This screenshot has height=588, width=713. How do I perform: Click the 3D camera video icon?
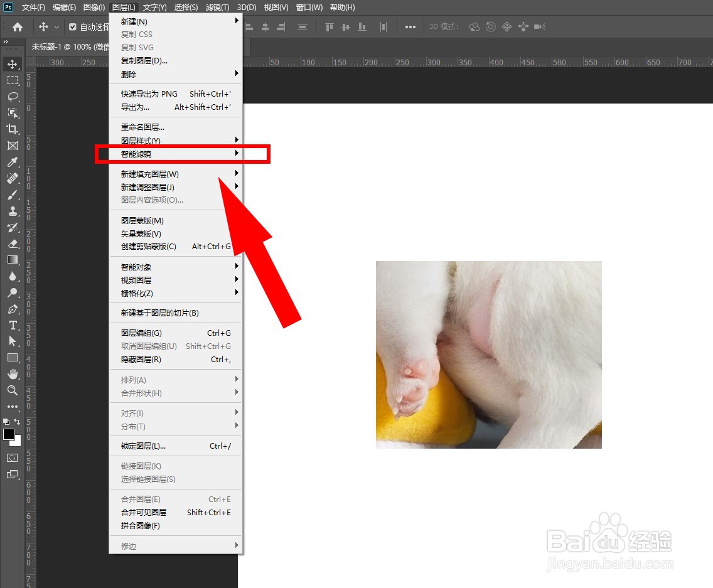539,27
